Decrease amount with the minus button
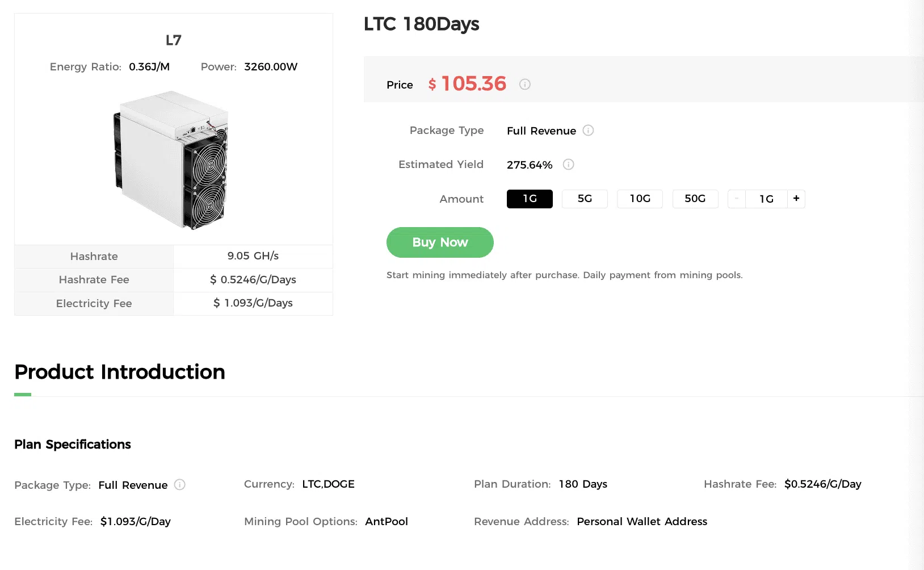 (x=737, y=199)
